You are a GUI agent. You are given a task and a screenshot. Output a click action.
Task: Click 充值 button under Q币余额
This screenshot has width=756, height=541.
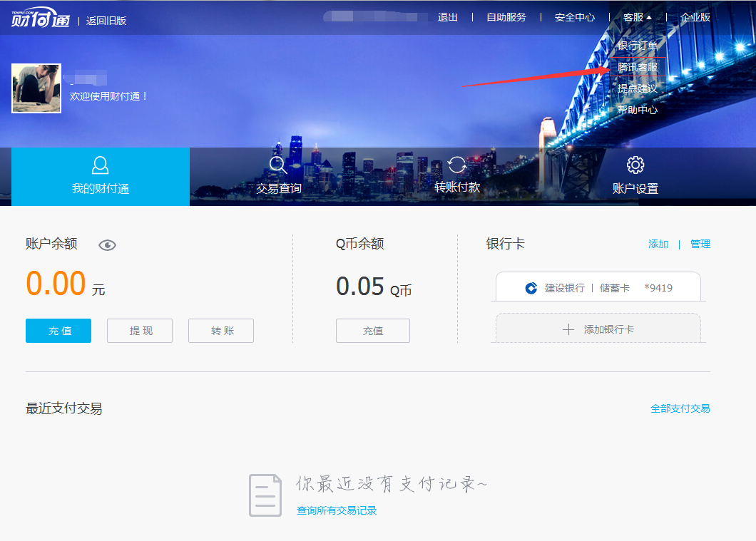coord(373,331)
